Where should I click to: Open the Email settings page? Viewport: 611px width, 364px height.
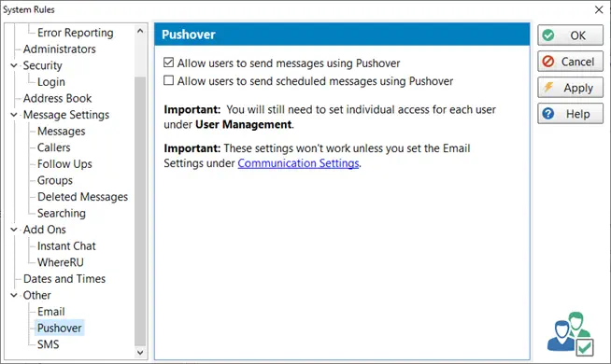(51, 312)
